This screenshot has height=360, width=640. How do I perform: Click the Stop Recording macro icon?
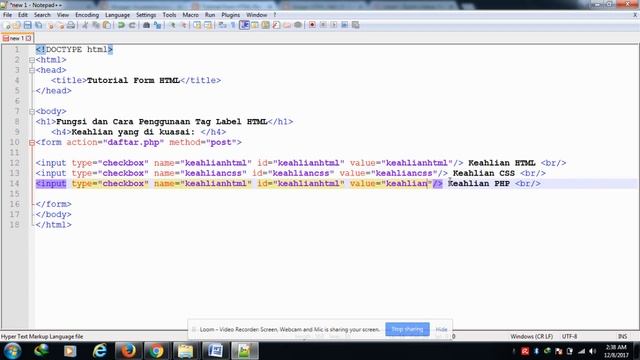point(323,25)
